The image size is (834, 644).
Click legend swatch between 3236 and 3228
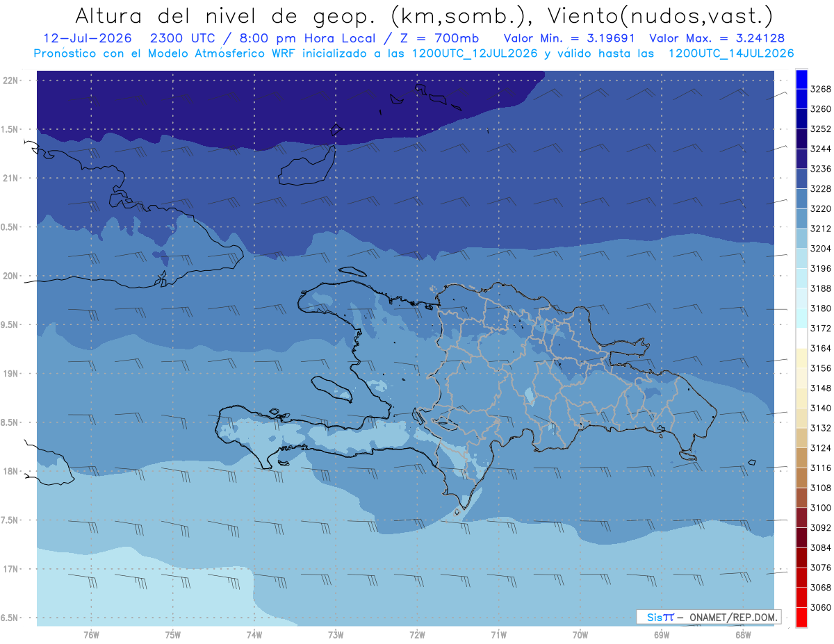[x=801, y=179]
